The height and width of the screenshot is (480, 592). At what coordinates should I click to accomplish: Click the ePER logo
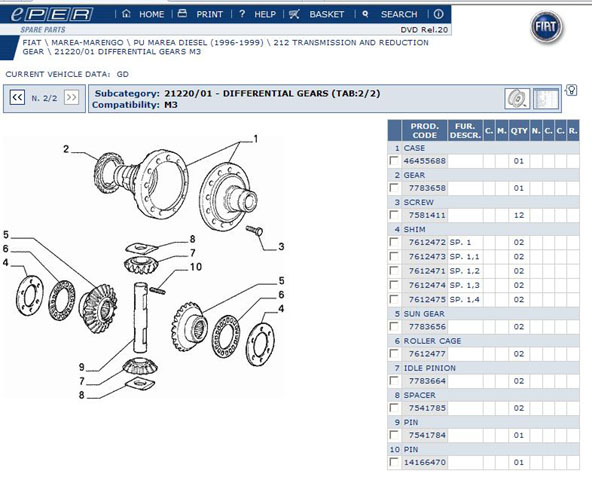(52, 14)
